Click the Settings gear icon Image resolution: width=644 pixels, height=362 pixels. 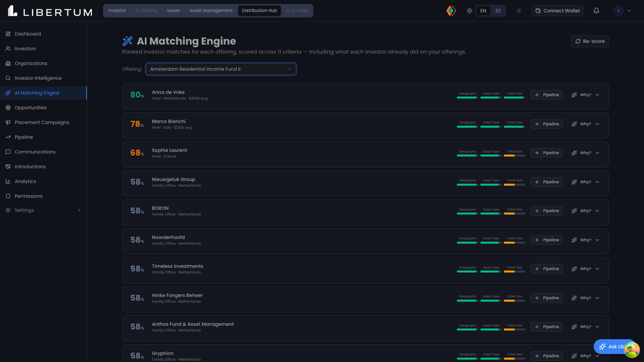tap(8, 210)
